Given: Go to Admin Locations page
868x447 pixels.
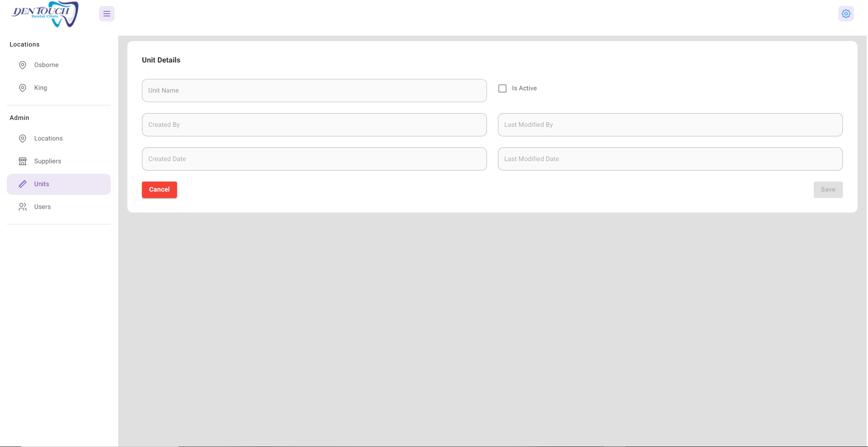Looking at the screenshot, I should (x=59, y=139).
